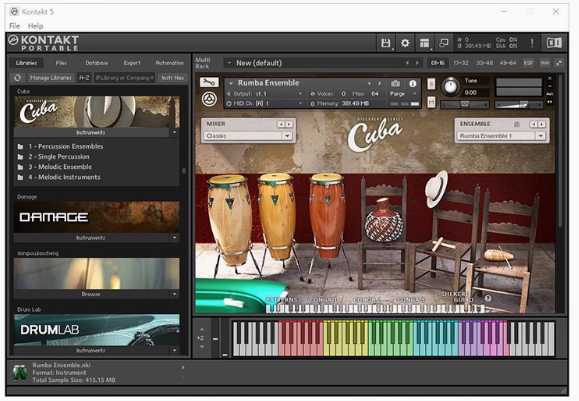Open the NI info pane icon
This screenshot has height=401, width=579.
point(554,43)
